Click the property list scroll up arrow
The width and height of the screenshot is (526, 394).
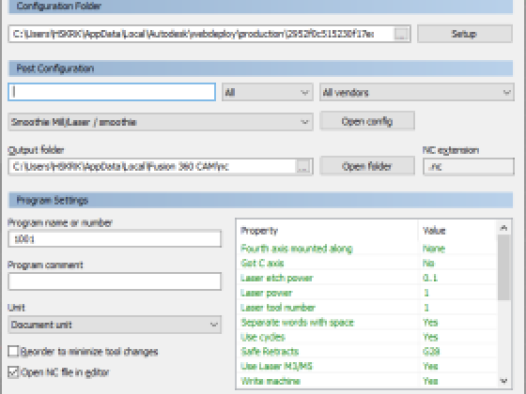pyautogui.click(x=504, y=228)
